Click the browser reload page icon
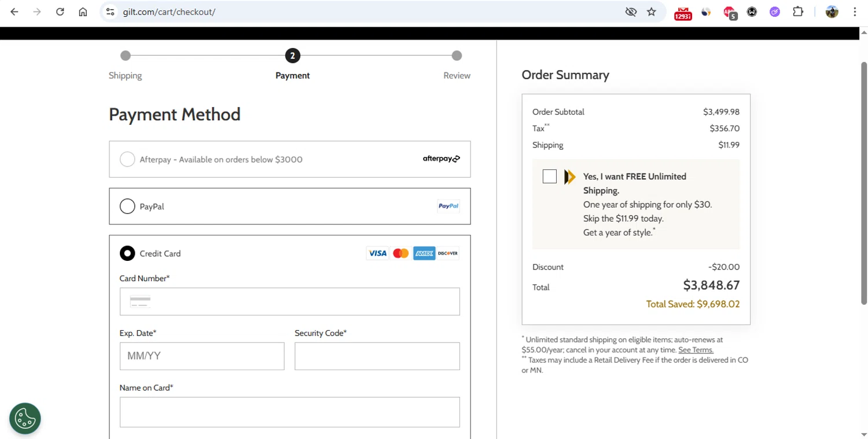This screenshot has width=868, height=439. click(60, 12)
